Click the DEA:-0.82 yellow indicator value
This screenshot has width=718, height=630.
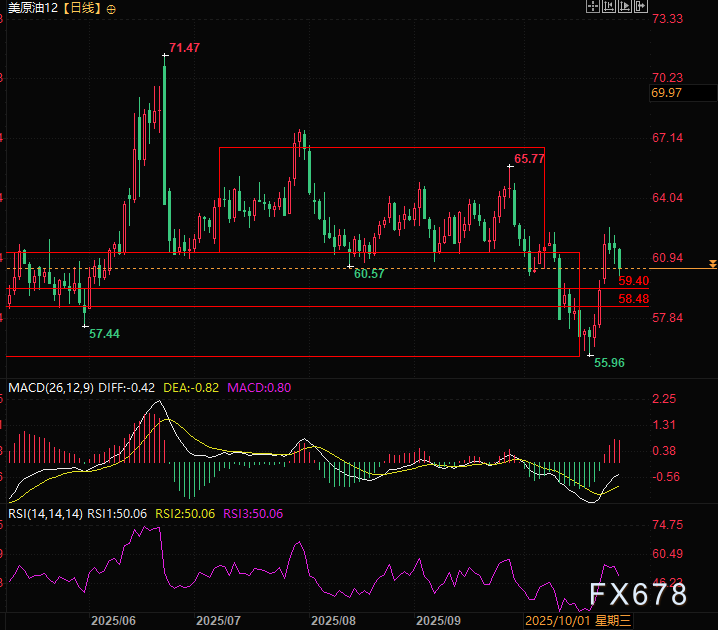coord(191,387)
